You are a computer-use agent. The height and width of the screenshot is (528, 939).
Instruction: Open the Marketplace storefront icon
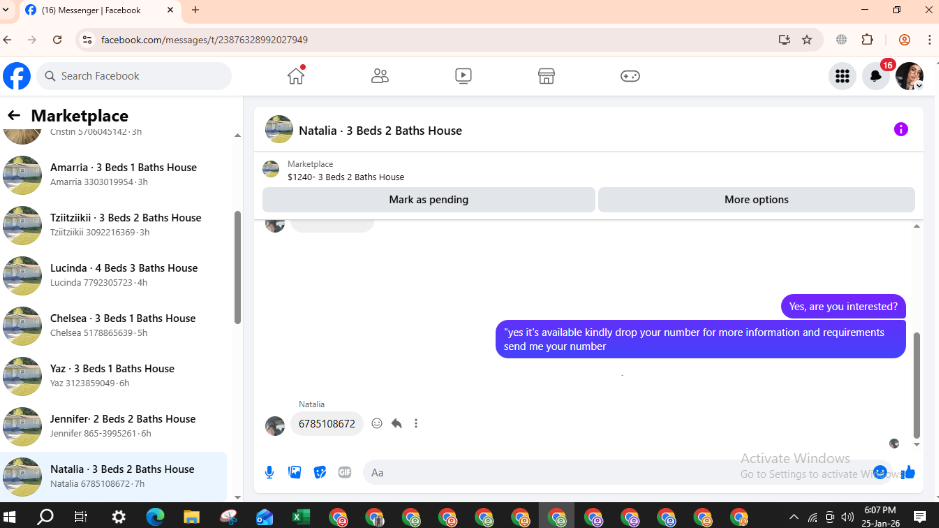(x=546, y=76)
